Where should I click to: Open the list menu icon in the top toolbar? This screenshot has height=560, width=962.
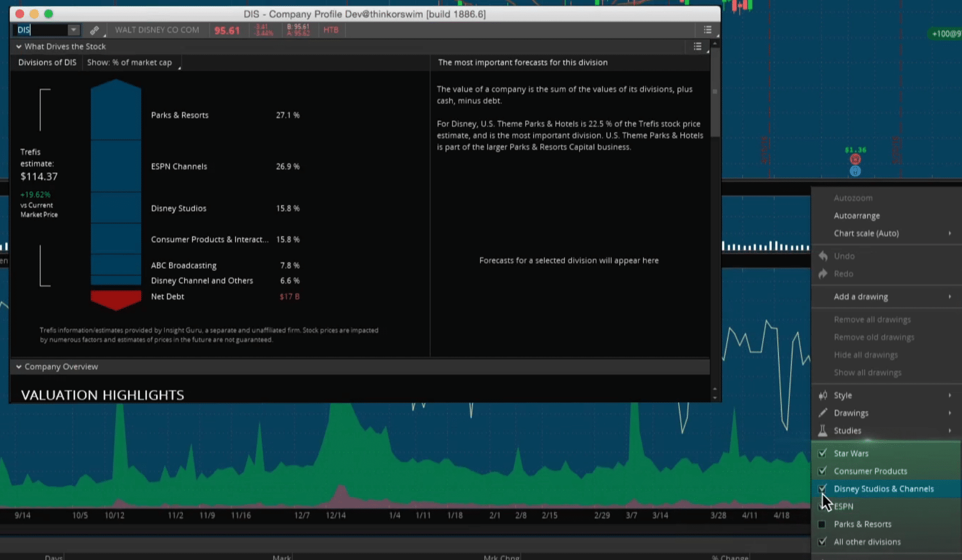point(707,30)
